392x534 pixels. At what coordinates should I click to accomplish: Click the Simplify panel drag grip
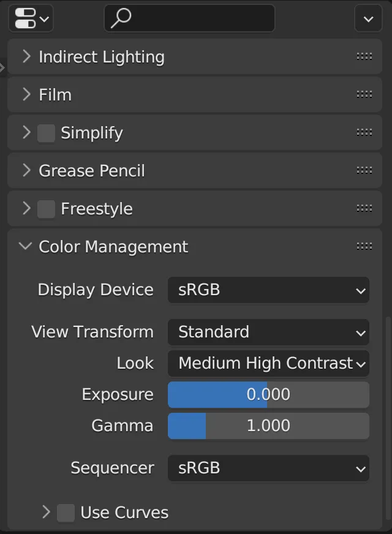364,133
